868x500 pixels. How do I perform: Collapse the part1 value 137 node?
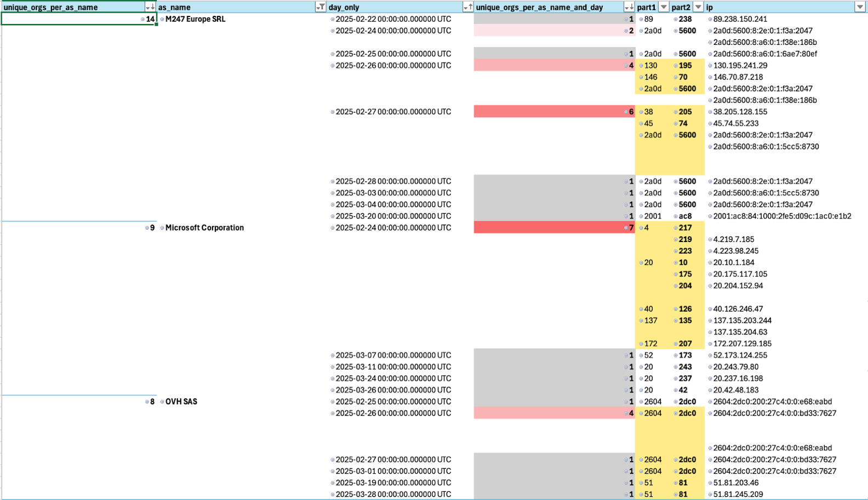pyautogui.click(x=641, y=321)
